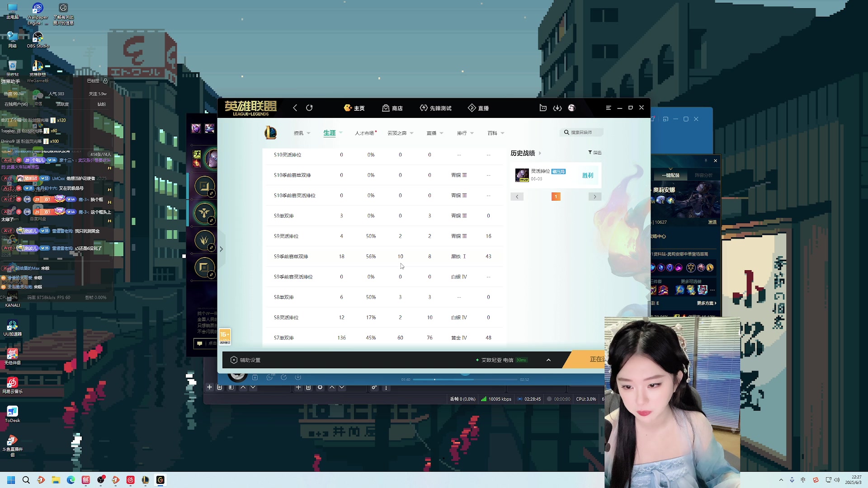Open 辅助设置 assistant settings
The image size is (868, 488).
[x=245, y=360]
